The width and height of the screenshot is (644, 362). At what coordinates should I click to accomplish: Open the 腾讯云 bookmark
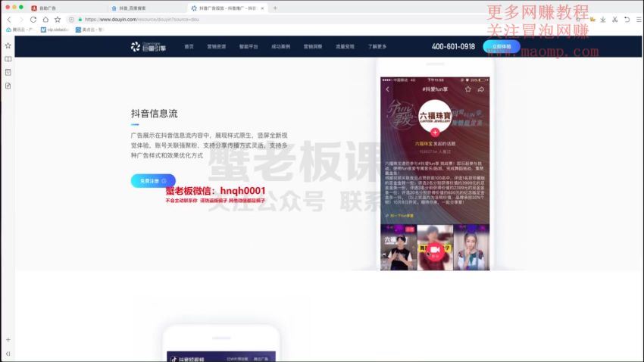click(x=20, y=30)
